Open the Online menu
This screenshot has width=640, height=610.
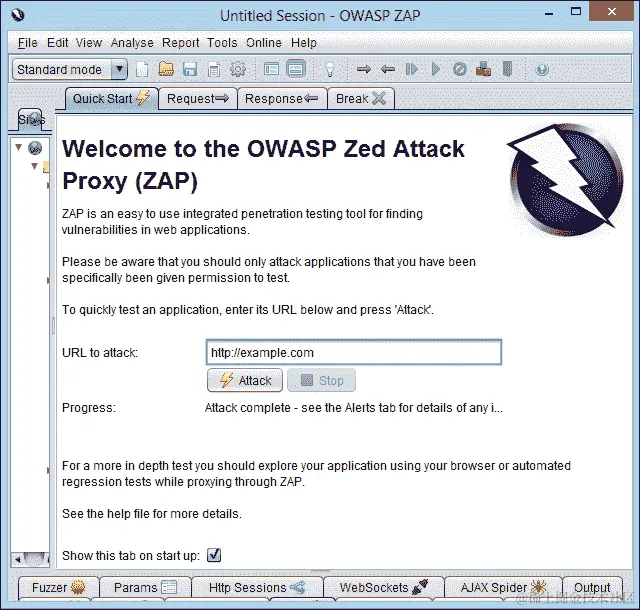click(x=264, y=43)
